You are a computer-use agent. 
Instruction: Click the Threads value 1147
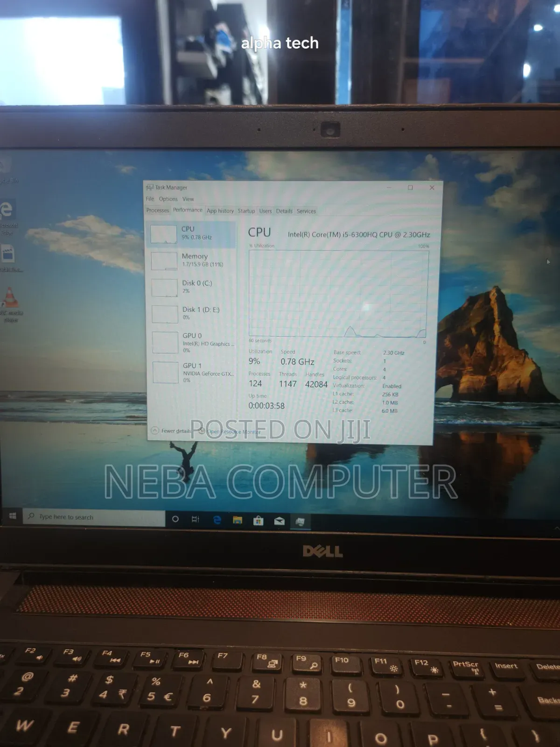[288, 384]
